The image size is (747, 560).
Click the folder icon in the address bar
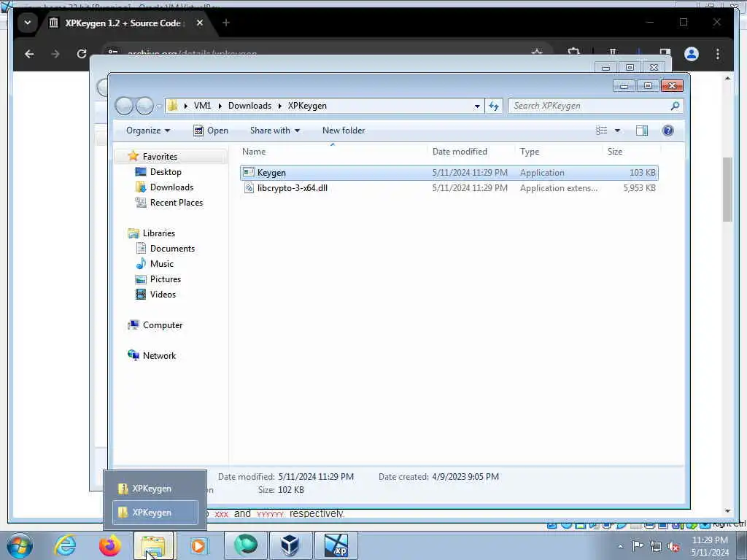pos(173,106)
